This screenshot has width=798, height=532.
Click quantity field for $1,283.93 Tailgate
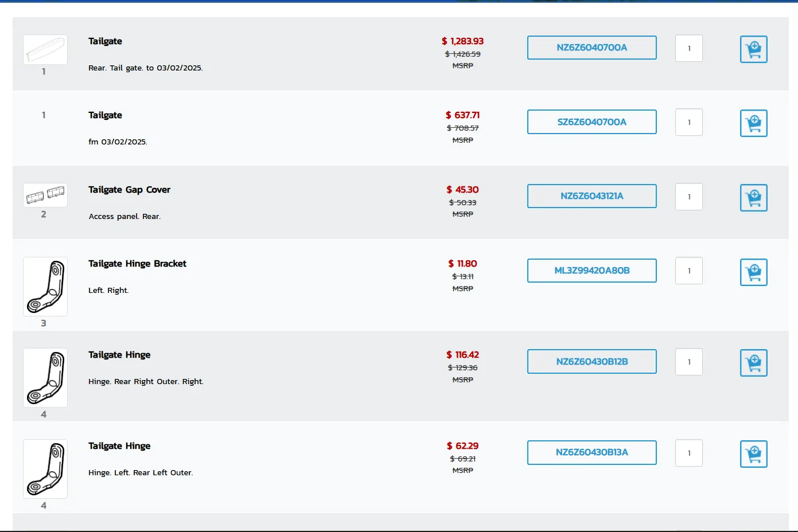[689, 49]
